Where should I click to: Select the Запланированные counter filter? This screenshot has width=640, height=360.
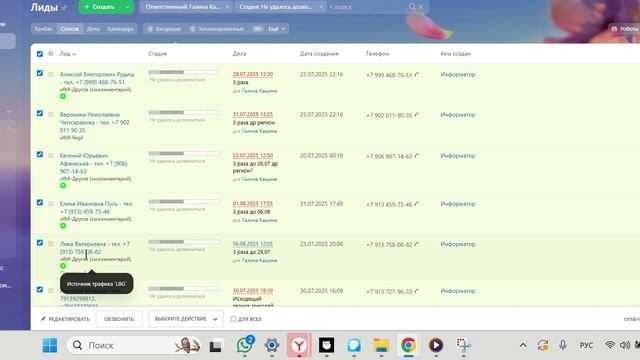point(217,29)
